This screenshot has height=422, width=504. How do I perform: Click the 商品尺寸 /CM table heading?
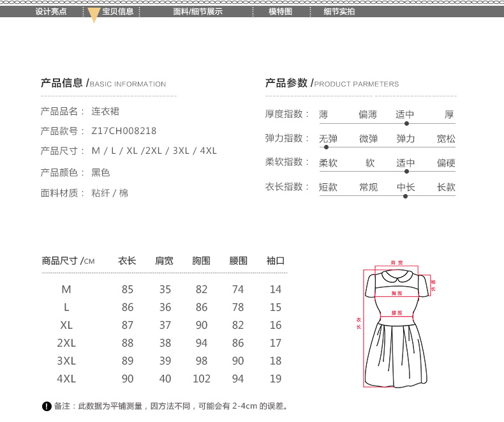pyautogui.click(x=68, y=260)
